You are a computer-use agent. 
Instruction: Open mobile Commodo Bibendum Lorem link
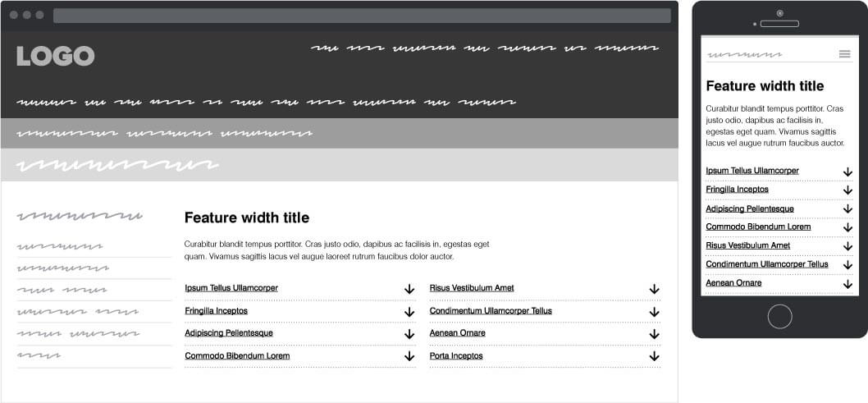pos(758,227)
